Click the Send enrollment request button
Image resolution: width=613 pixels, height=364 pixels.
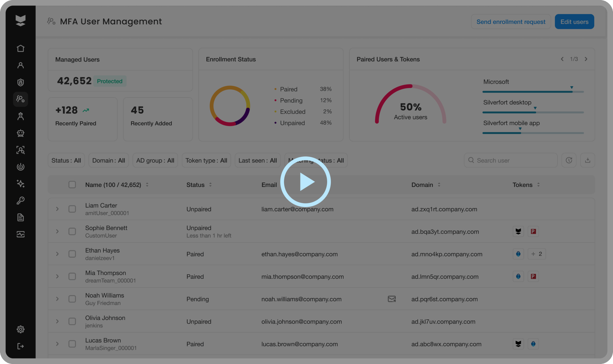(x=511, y=22)
